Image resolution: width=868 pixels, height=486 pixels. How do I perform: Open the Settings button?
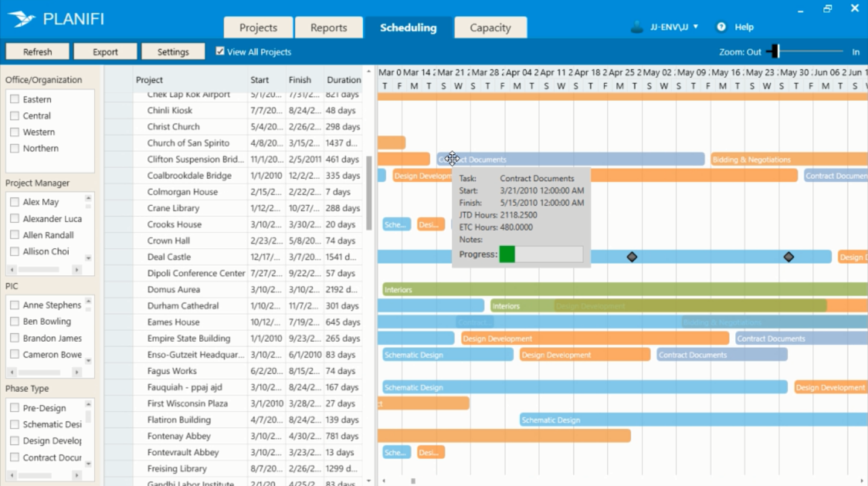point(173,52)
